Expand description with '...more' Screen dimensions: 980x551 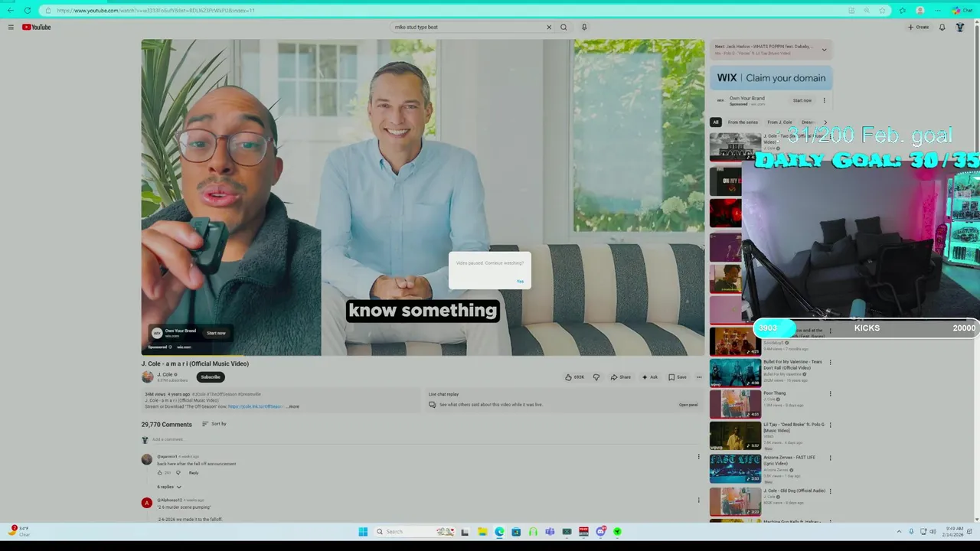pyautogui.click(x=292, y=406)
